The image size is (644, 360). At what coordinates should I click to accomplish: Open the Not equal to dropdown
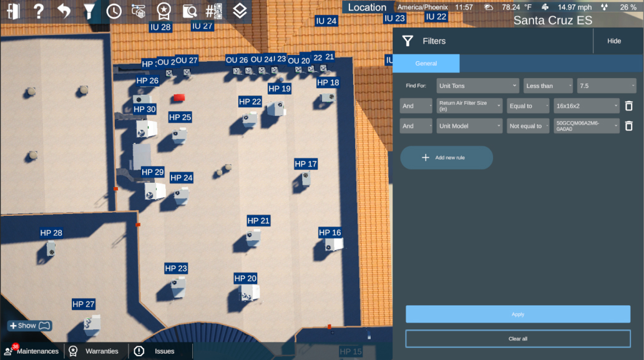[528, 126]
